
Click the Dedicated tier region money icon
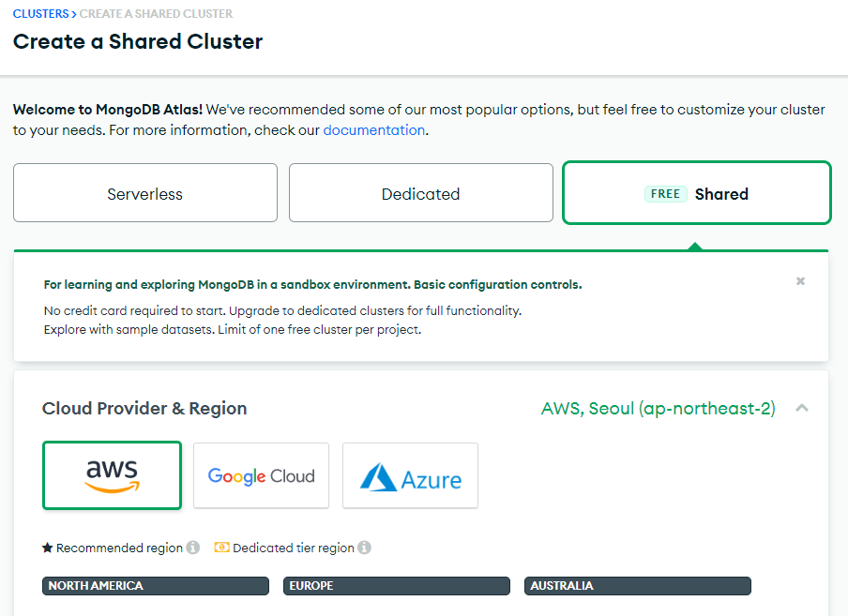tap(221, 548)
